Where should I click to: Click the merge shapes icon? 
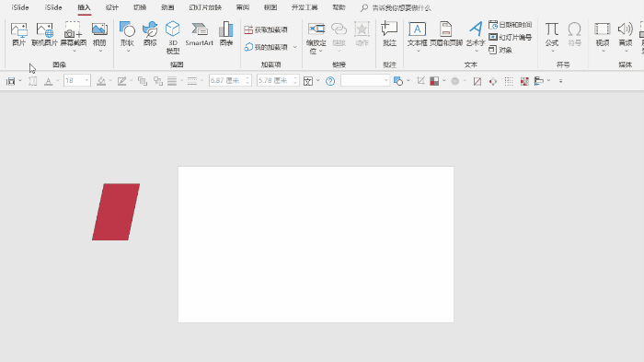point(398,81)
